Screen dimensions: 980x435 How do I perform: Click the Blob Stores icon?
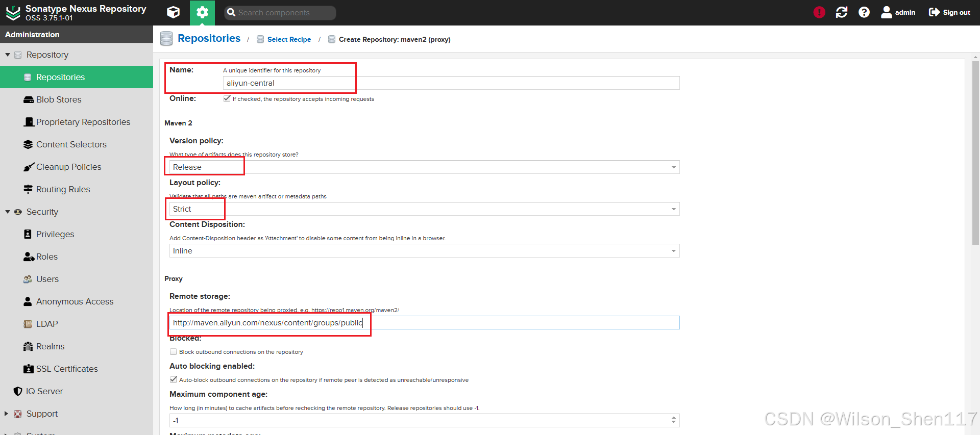tap(29, 99)
